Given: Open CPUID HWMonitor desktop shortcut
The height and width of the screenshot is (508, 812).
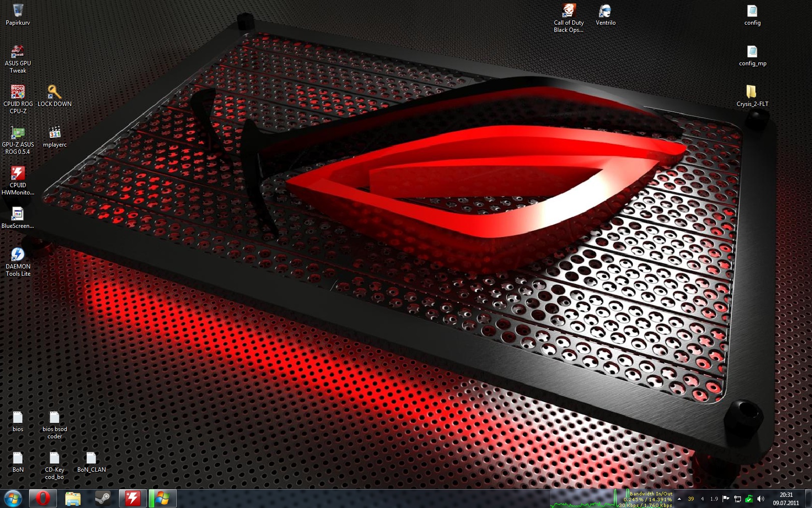Looking at the screenshot, I should pos(18,180).
